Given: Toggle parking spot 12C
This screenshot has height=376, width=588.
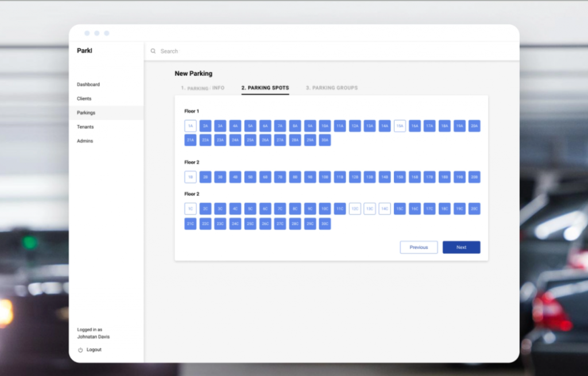Looking at the screenshot, I should coord(355,209).
